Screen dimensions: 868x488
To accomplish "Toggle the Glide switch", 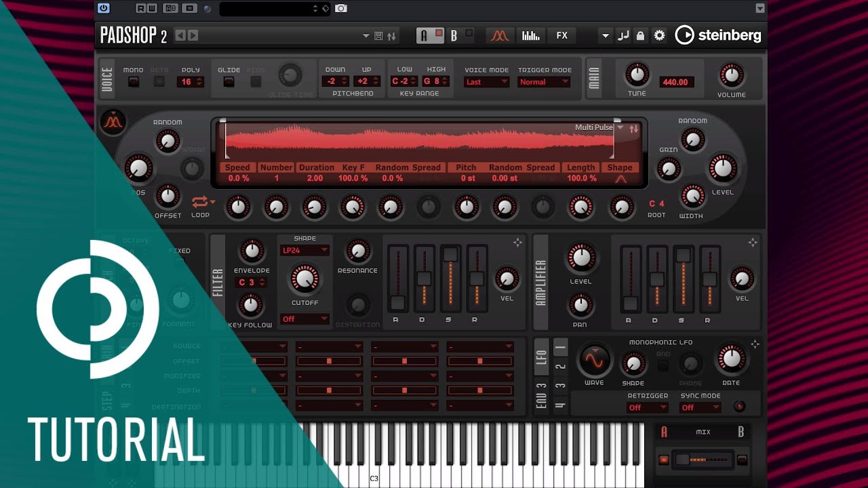I will pos(229,82).
